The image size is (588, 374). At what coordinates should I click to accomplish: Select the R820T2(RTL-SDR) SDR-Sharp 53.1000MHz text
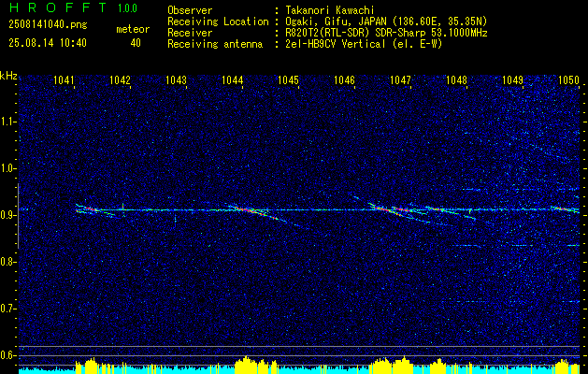tap(386, 33)
